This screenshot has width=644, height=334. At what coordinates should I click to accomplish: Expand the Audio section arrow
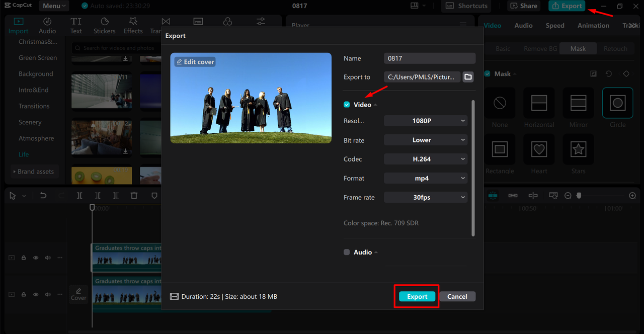click(376, 253)
